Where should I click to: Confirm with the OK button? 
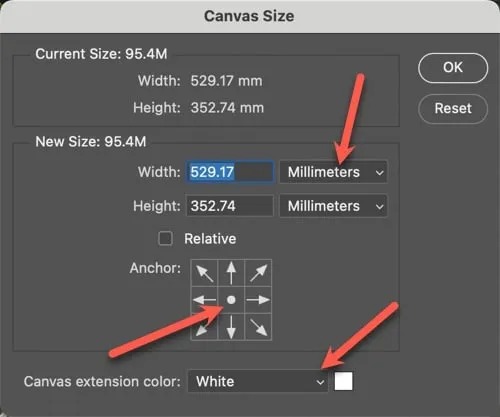pyautogui.click(x=453, y=68)
